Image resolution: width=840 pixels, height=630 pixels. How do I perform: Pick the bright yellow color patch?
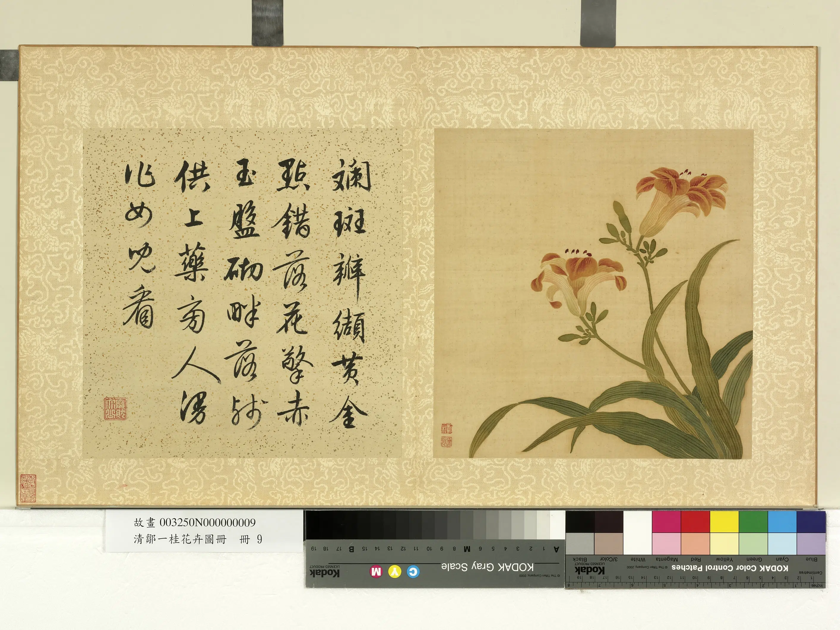click(x=724, y=521)
